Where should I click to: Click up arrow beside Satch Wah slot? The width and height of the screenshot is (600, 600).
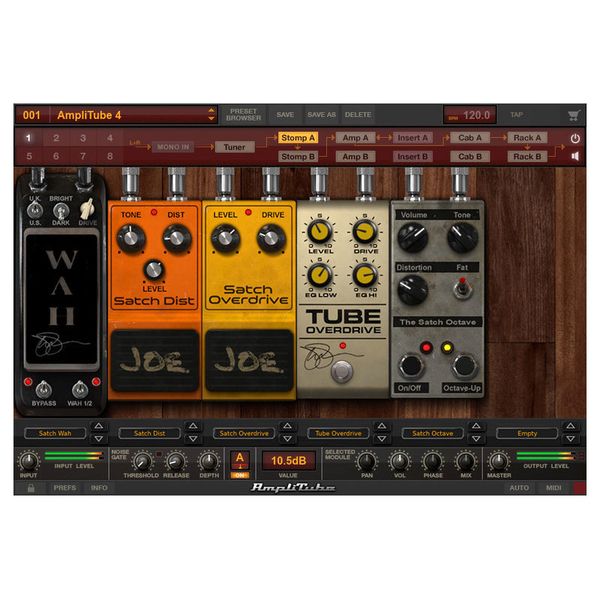pyautogui.click(x=99, y=426)
